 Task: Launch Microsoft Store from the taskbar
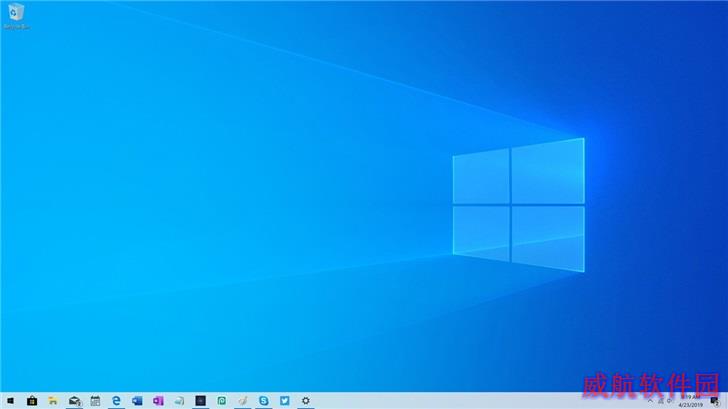32,401
